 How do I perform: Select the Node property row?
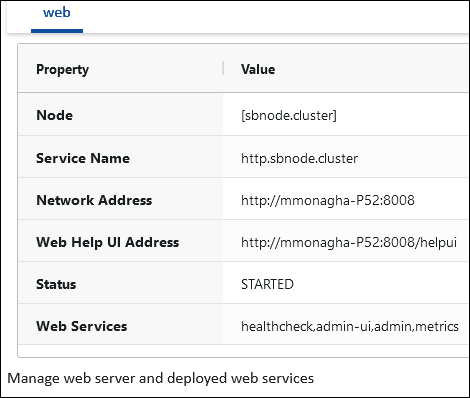click(x=243, y=115)
